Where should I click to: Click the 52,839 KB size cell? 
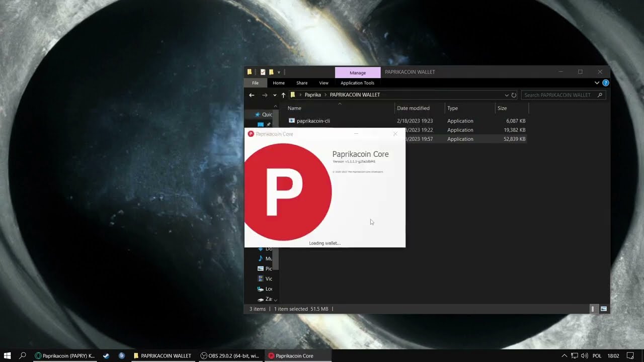tap(514, 139)
